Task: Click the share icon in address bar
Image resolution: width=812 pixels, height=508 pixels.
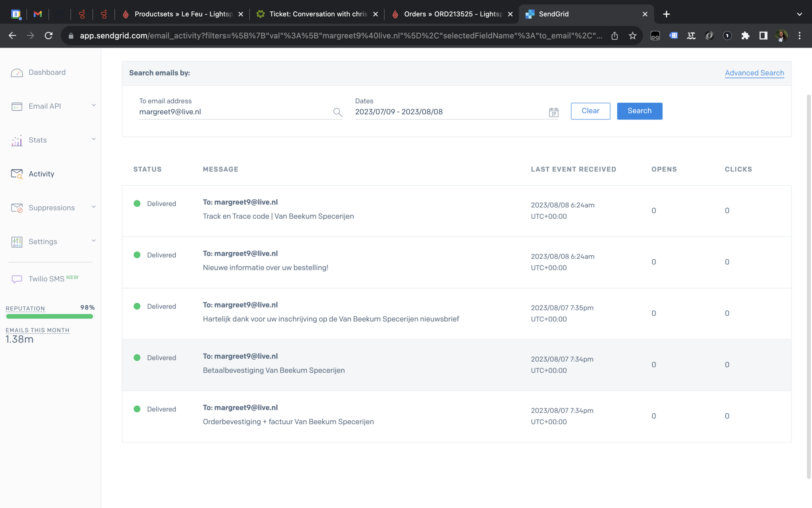Action: tap(615, 36)
